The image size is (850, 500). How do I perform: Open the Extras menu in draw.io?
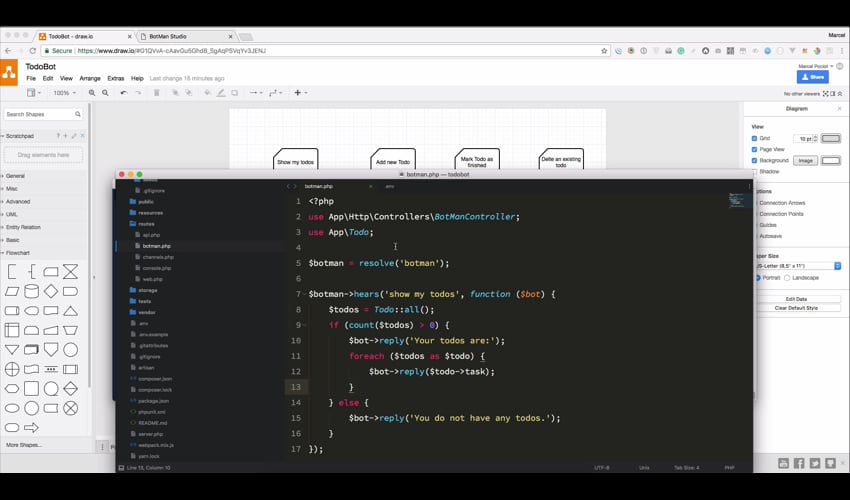[x=115, y=79]
